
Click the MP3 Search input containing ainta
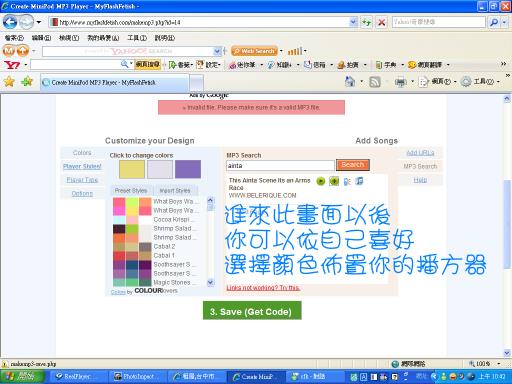point(280,165)
